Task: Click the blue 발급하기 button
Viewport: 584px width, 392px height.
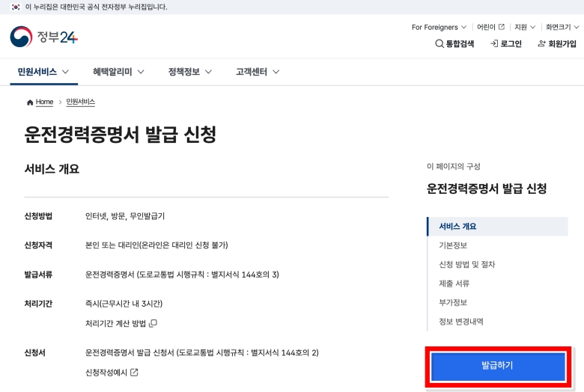Action: (x=498, y=367)
